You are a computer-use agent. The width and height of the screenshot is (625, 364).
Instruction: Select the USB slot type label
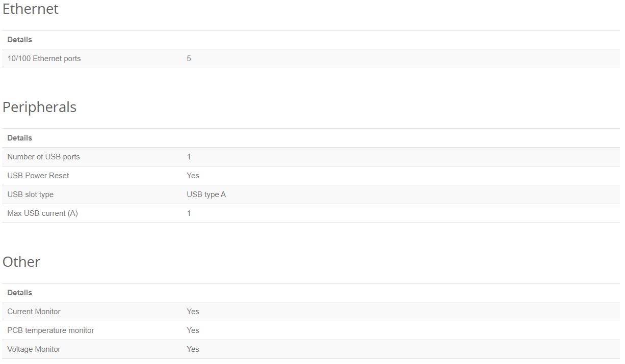30,194
